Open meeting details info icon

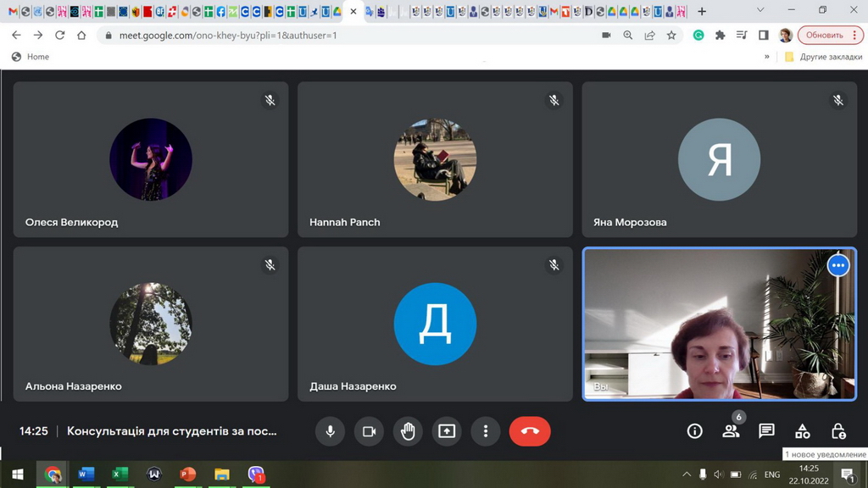[x=694, y=431]
